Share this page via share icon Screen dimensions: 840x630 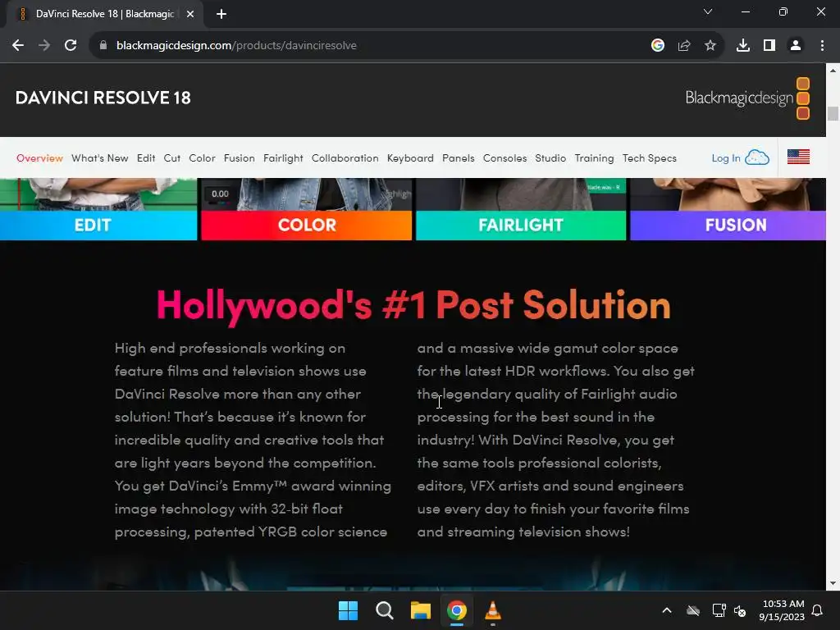684,46
